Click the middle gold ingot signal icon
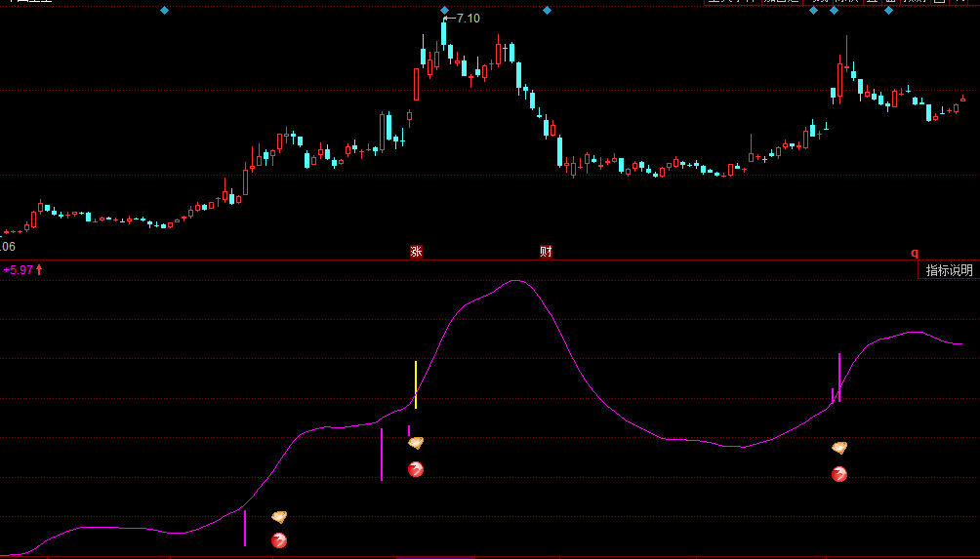Viewport: 980px width, 559px height. point(416,443)
